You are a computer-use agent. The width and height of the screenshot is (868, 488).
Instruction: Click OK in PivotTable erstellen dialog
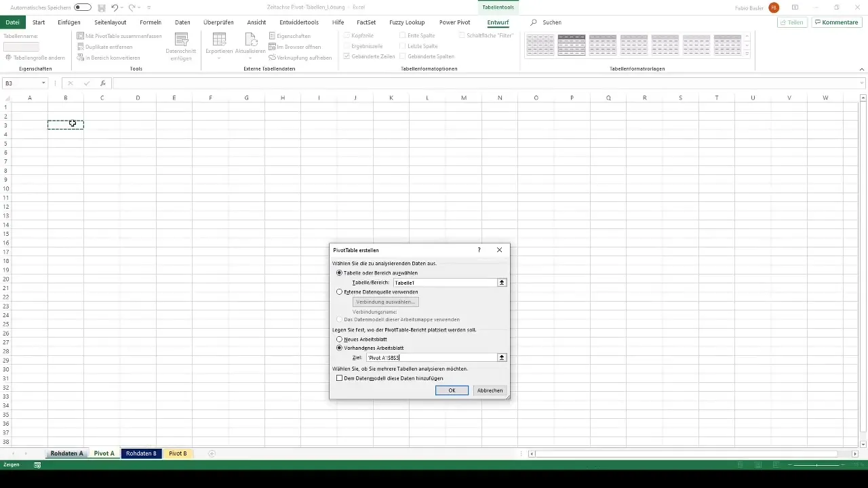452,390
